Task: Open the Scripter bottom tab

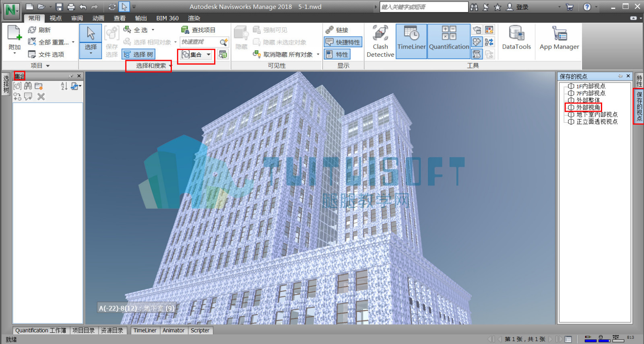Action: coord(200,330)
